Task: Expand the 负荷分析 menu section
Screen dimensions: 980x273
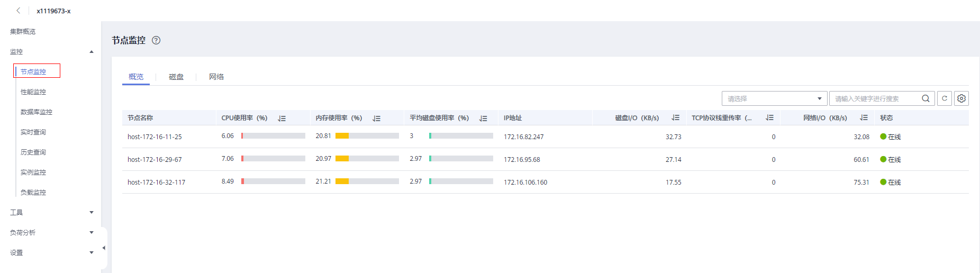Action: point(92,233)
